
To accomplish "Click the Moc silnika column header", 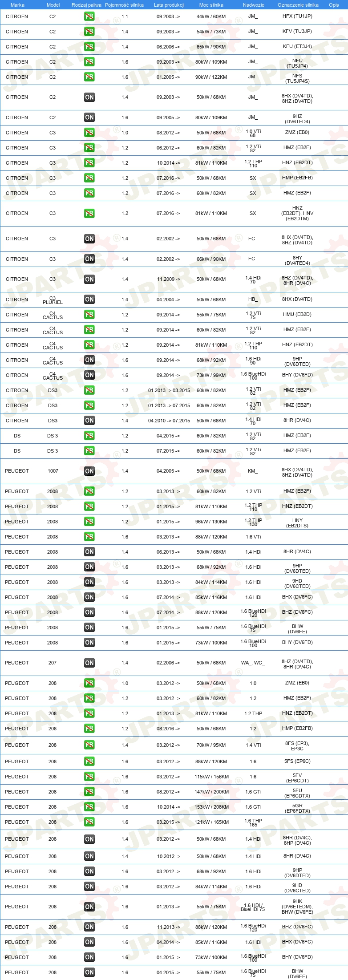I will (211, 5).
